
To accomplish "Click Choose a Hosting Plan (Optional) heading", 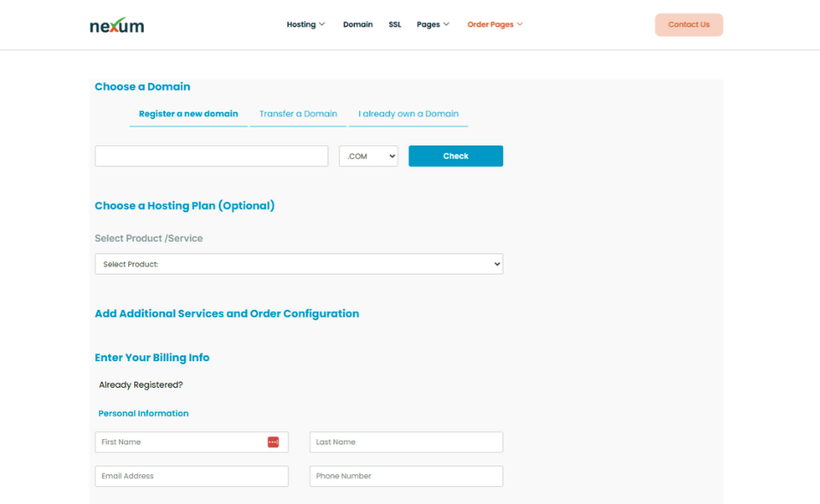I will click(185, 206).
